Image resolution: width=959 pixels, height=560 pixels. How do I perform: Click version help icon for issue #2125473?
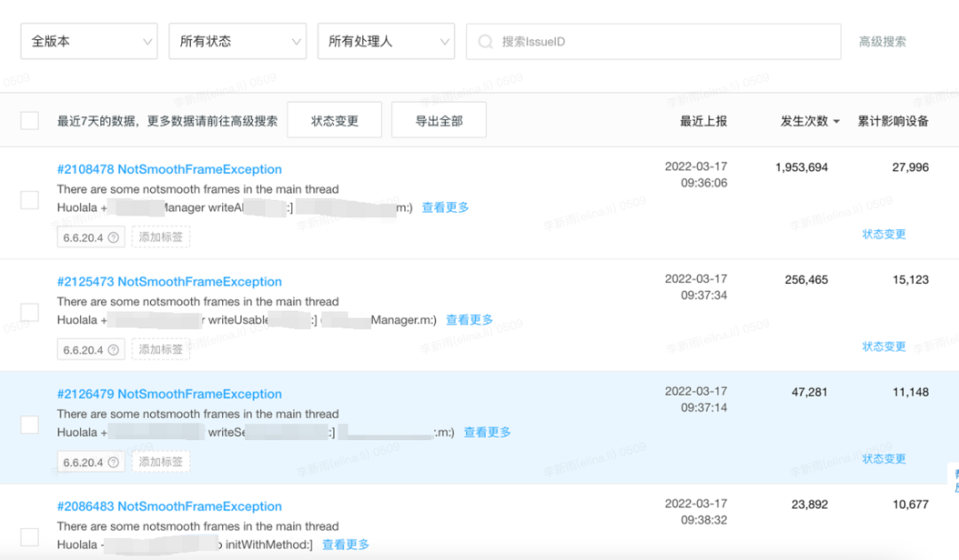(x=113, y=350)
